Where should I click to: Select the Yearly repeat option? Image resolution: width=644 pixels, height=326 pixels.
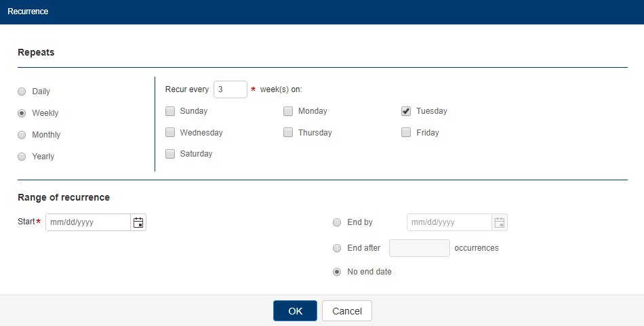tap(22, 157)
